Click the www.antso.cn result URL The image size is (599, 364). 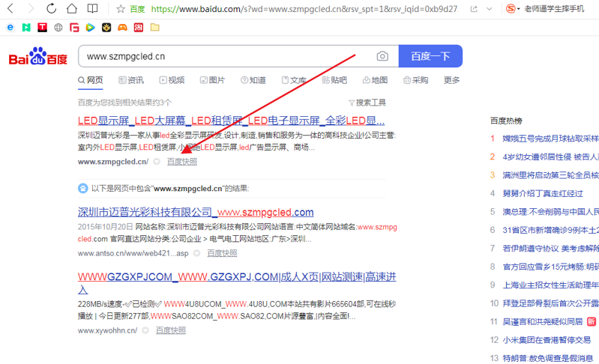click(133, 253)
